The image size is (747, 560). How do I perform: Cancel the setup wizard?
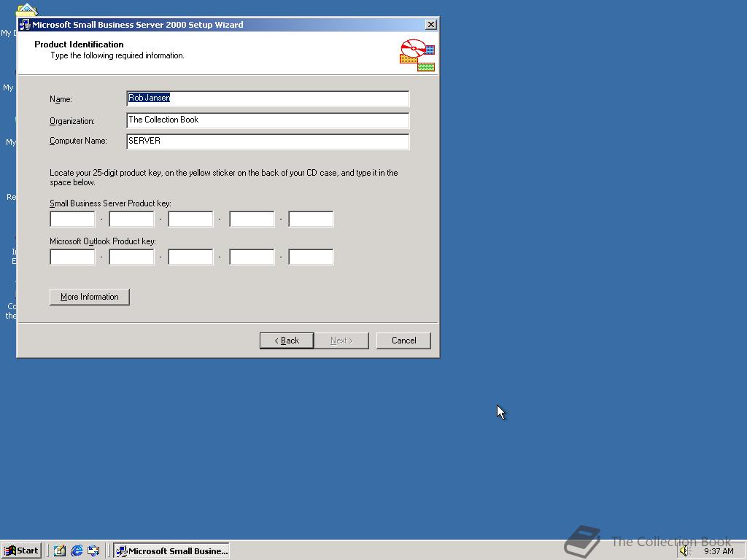pyautogui.click(x=403, y=341)
